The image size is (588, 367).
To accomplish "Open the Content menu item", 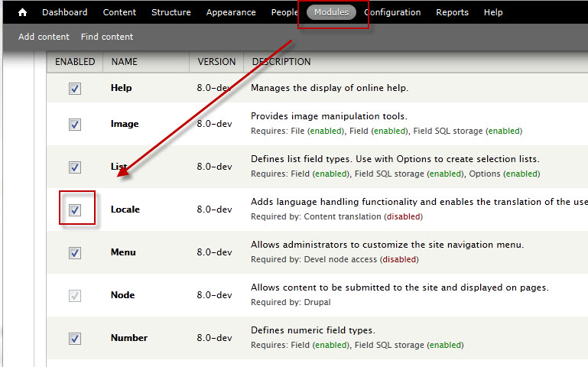I will pyautogui.click(x=119, y=12).
